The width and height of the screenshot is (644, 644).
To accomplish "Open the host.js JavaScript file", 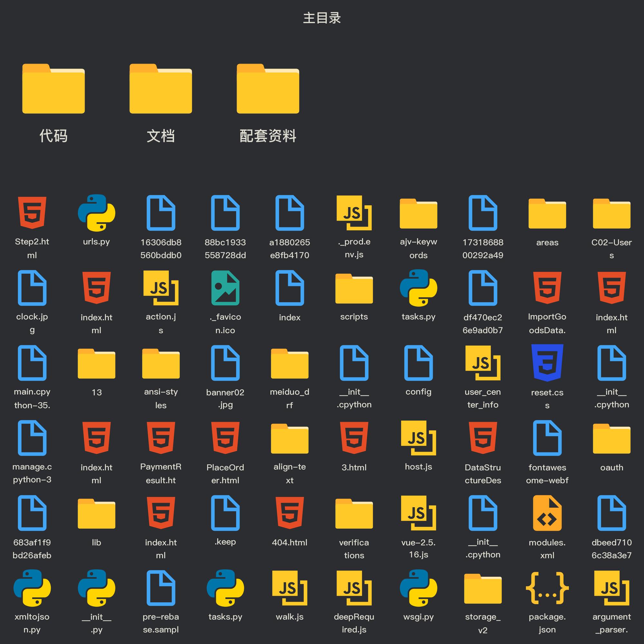I will (x=419, y=438).
